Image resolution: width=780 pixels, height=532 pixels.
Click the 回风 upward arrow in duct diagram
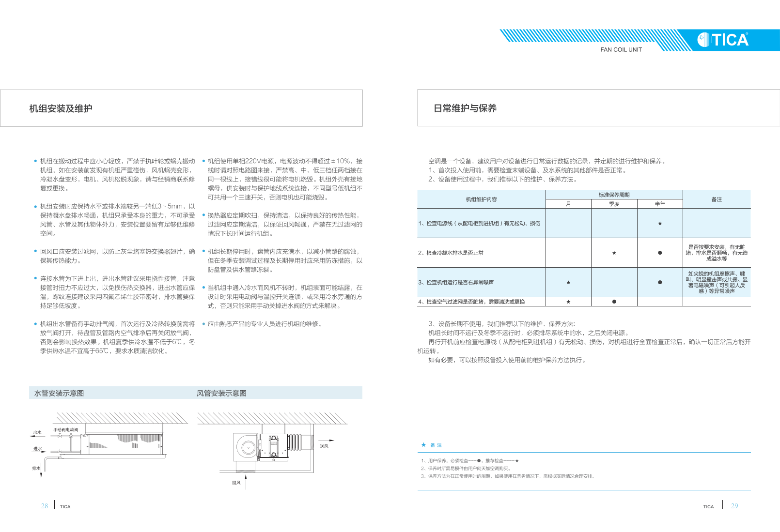coord(246,482)
